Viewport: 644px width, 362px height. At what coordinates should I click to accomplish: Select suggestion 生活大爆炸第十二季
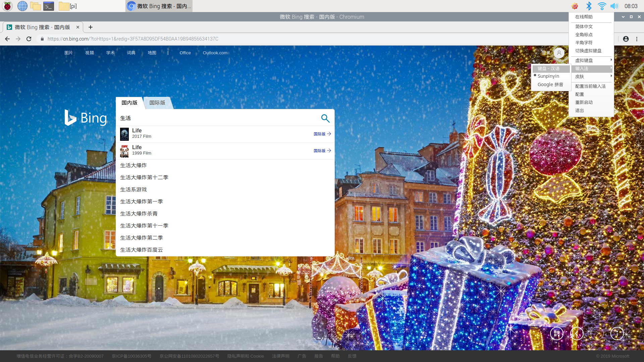(x=144, y=177)
